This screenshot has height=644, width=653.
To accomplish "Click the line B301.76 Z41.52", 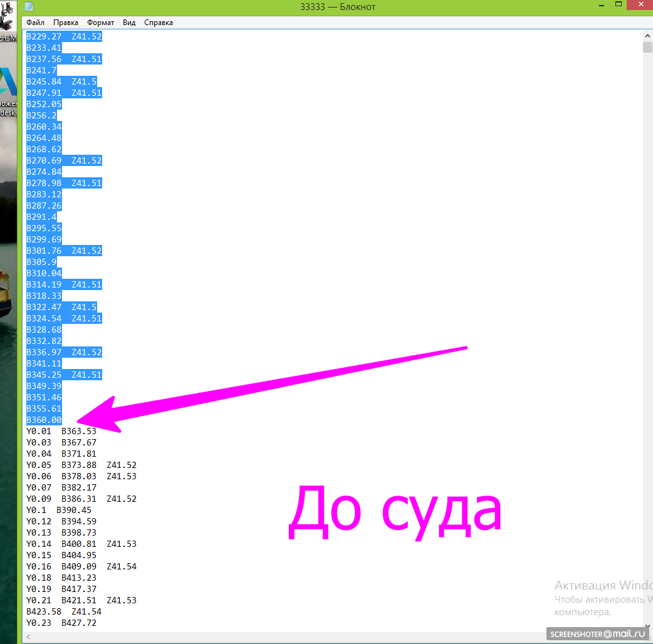I will coord(64,251).
